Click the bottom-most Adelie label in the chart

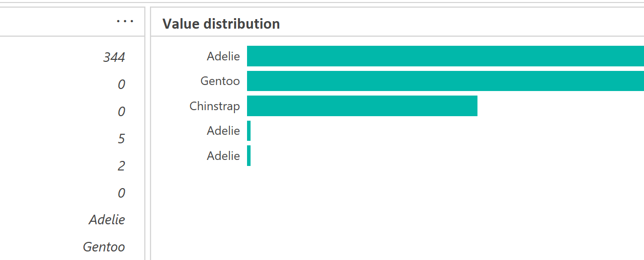click(223, 156)
